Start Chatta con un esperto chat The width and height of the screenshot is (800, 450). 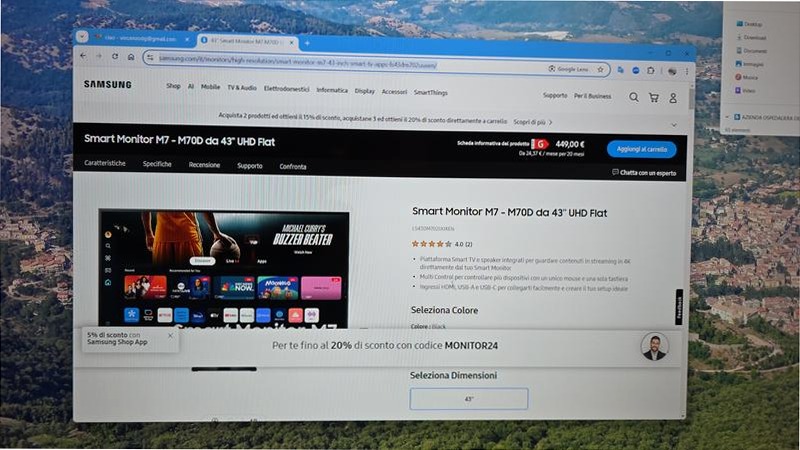[x=644, y=173]
